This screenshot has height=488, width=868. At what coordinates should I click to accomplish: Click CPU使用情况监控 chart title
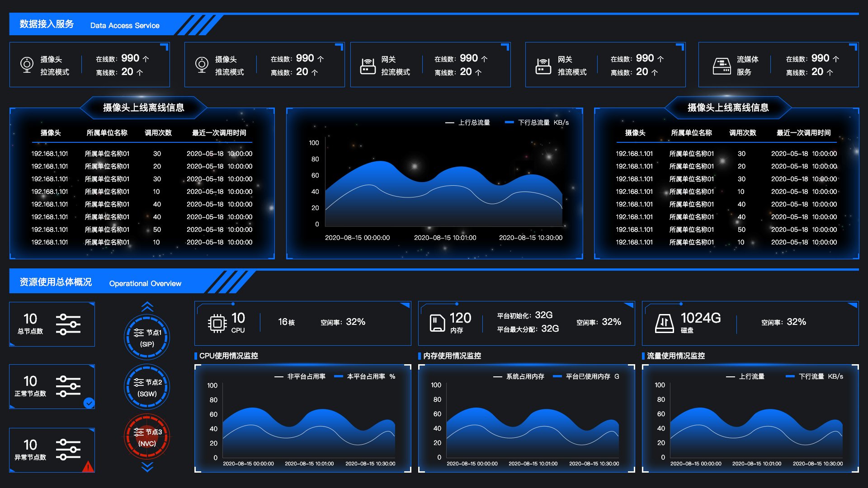click(228, 356)
